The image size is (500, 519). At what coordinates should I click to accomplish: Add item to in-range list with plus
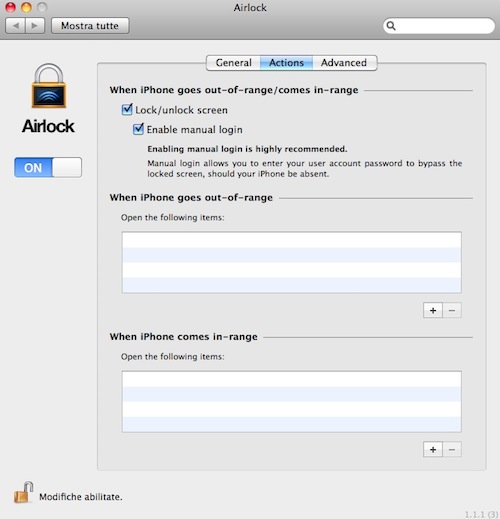pyautogui.click(x=433, y=450)
